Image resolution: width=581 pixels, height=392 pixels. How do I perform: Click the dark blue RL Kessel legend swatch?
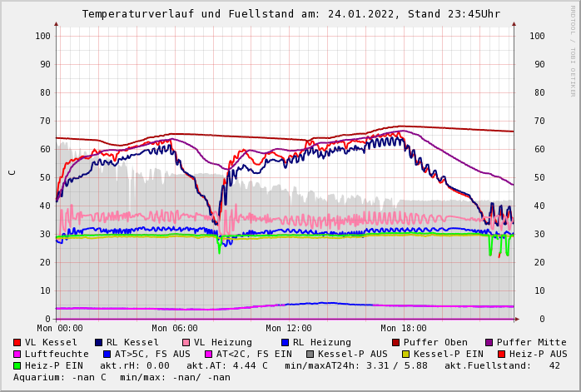point(99,342)
